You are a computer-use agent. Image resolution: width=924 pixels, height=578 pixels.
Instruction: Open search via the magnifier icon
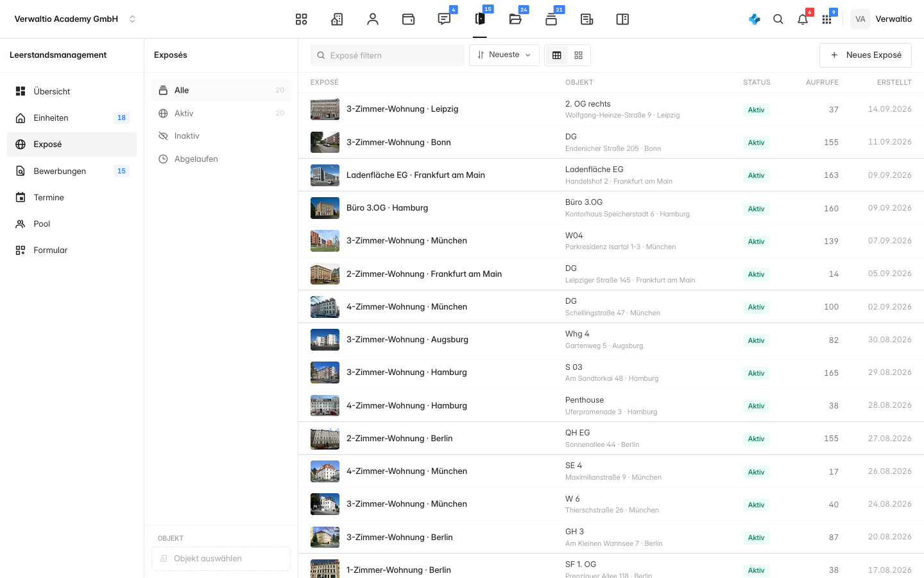point(778,19)
